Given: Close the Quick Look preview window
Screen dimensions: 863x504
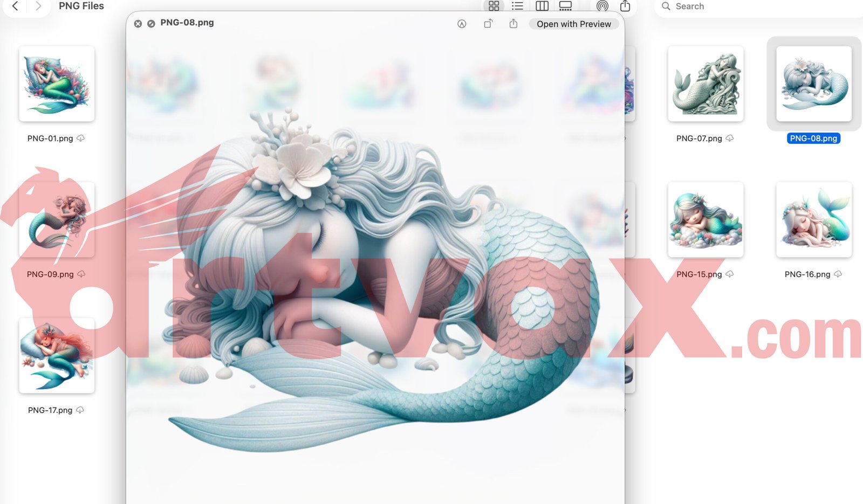Looking at the screenshot, I should tap(138, 24).
